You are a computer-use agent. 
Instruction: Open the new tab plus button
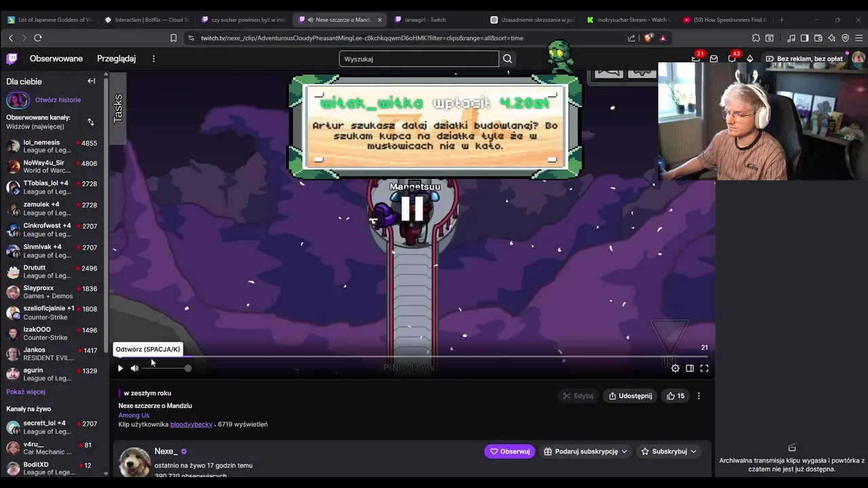[781, 20]
